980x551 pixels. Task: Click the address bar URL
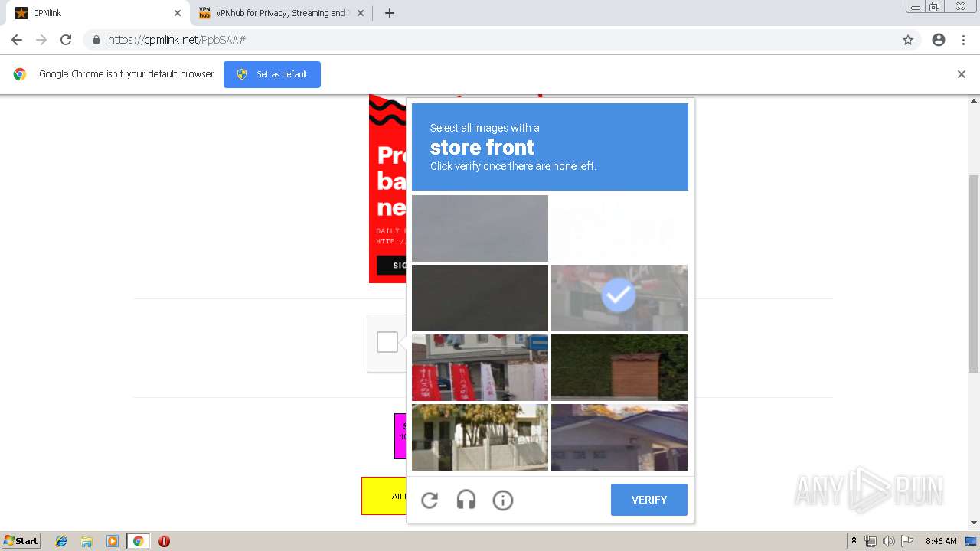coord(177,40)
